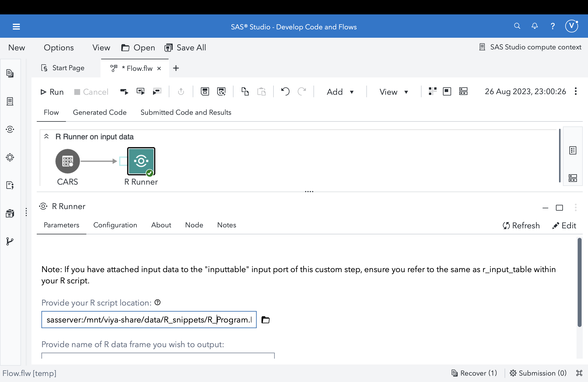
Task: Switch to the Generated Code tab
Action: 100,112
